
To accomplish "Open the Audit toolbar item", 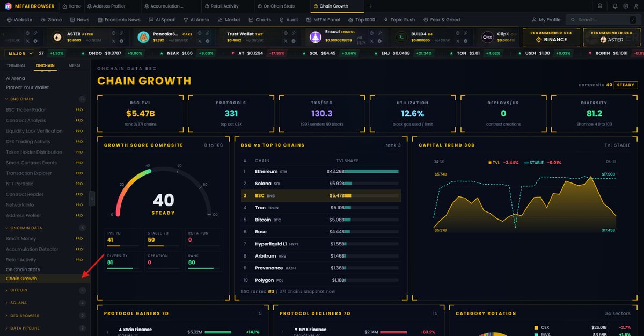I will [x=289, y=20].
